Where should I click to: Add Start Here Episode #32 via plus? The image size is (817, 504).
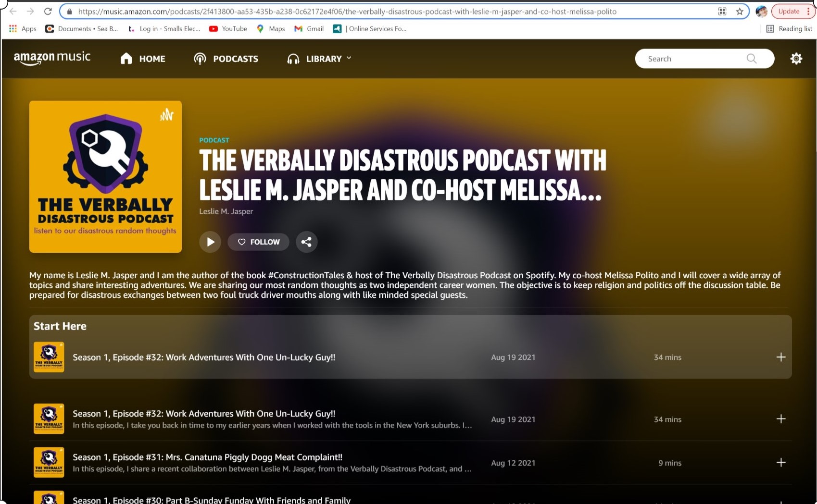tap(780, 357)
